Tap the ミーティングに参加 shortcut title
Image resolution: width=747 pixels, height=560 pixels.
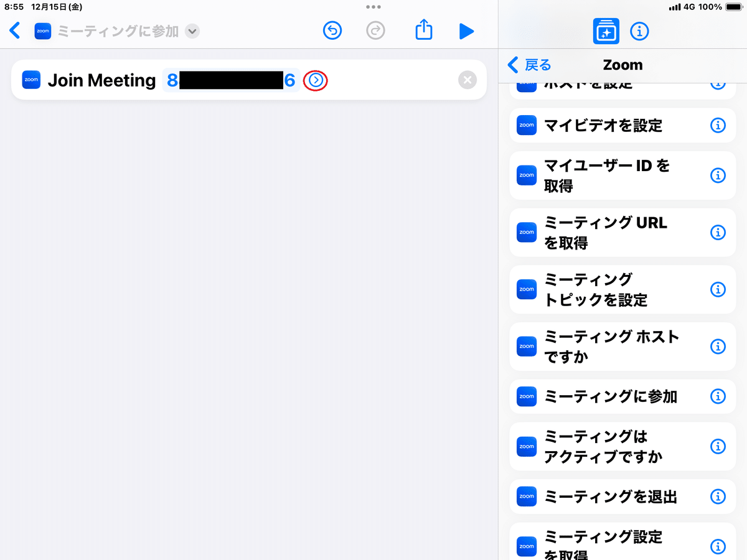[118, 31]
